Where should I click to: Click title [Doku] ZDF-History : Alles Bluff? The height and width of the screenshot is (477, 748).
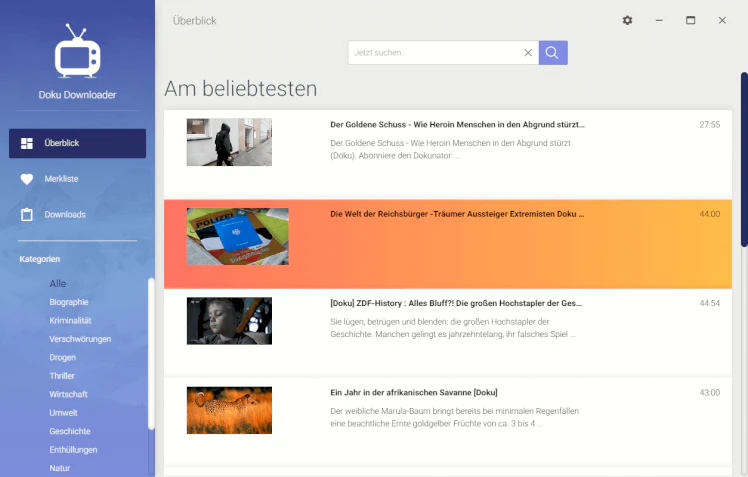click(x=456, y=303)
